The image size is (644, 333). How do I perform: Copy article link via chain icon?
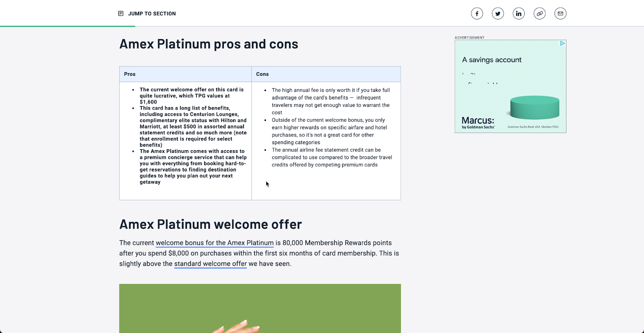coord(540,14)
